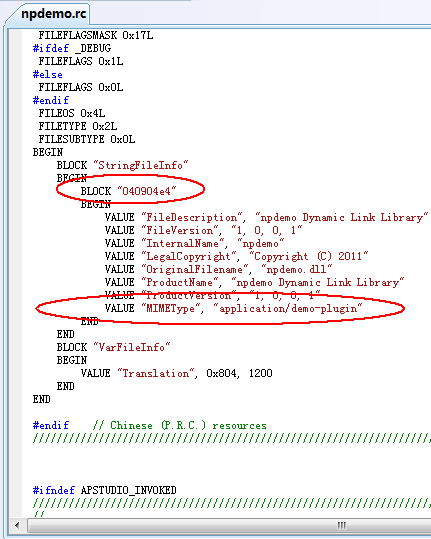Click the VALUE "FileDescription" line

pos(266,218)
